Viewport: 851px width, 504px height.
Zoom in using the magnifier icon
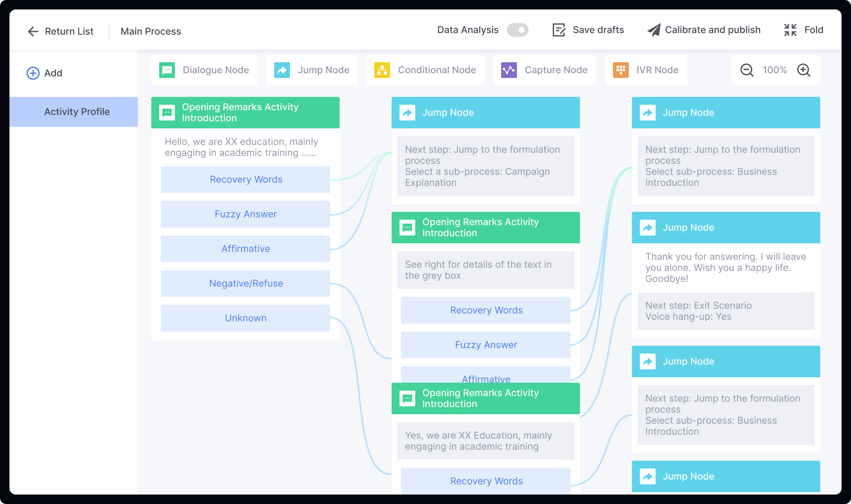point(804,70)
